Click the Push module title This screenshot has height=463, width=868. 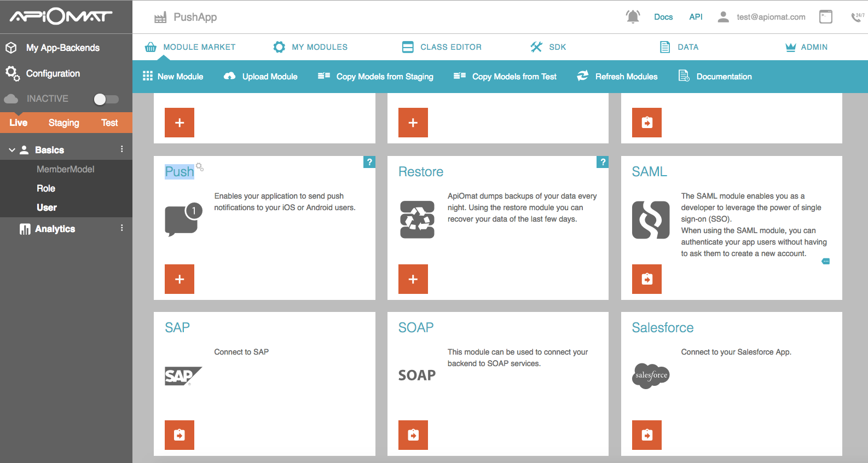tap(180, 172)
